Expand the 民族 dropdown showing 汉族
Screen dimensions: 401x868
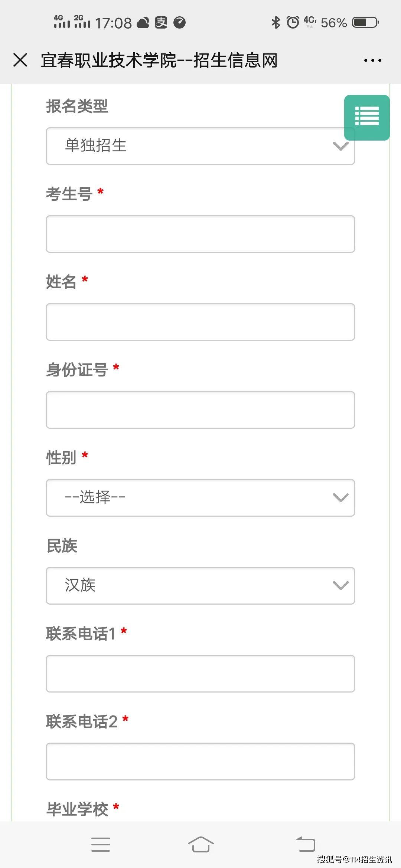(200, 586)
